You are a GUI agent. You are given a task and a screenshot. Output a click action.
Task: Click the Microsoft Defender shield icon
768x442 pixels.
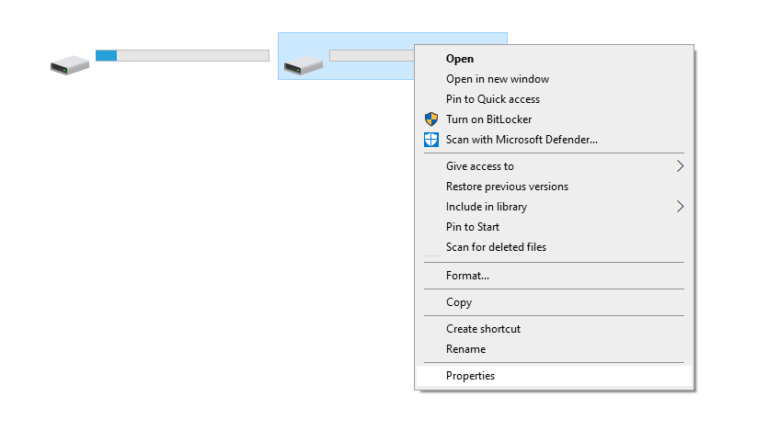click(x=431, y=140)
